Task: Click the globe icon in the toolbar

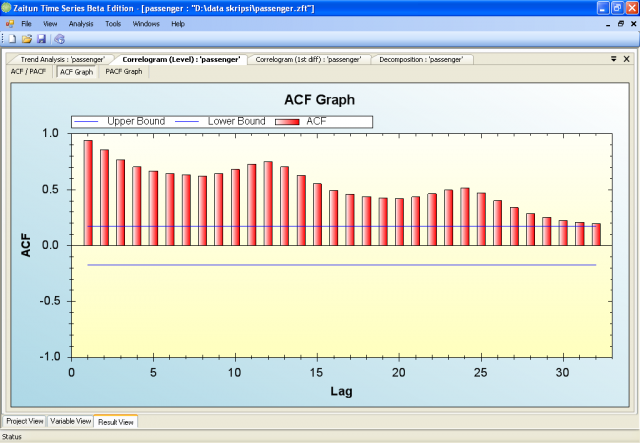Action: (x=59, y=38)
